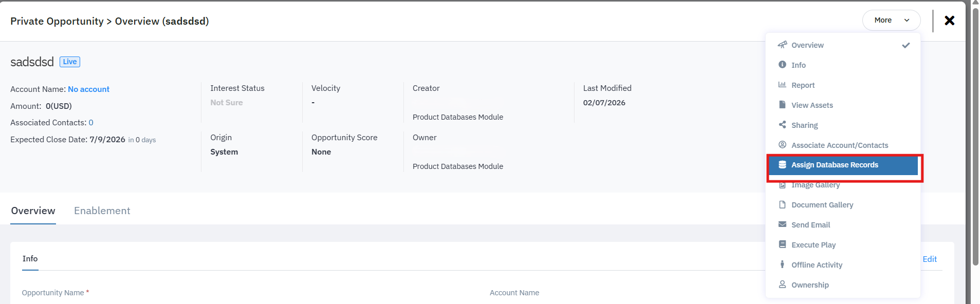Choose Assign Database Records option
This screenshot has height=304, width=980.
pos(843,165)
